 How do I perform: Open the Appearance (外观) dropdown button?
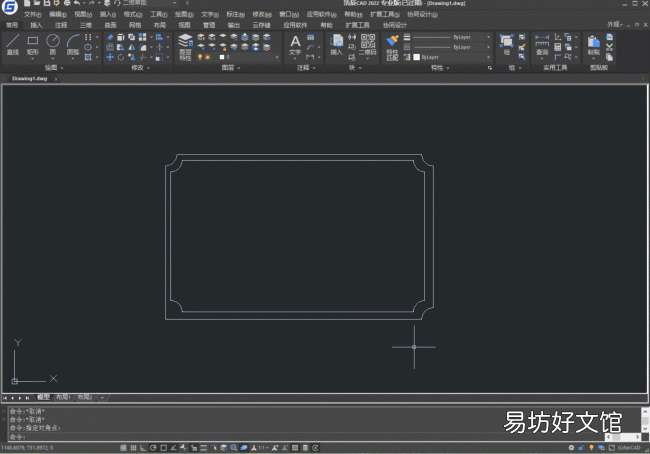point(615,24)
